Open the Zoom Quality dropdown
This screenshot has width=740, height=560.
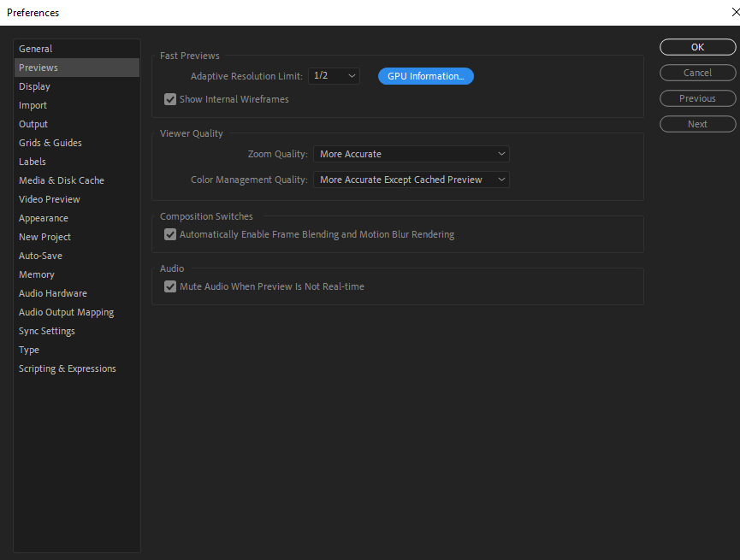[x=411, y=153]
